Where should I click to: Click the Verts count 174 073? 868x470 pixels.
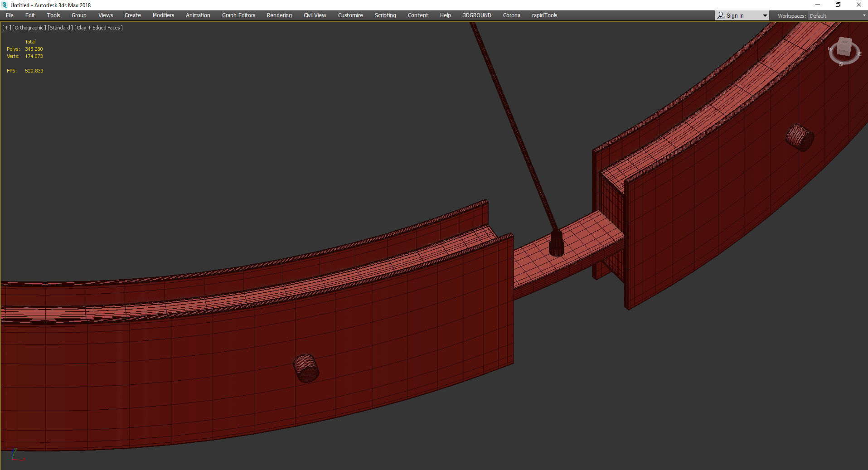pyautogui.click(x=34, y=56)
